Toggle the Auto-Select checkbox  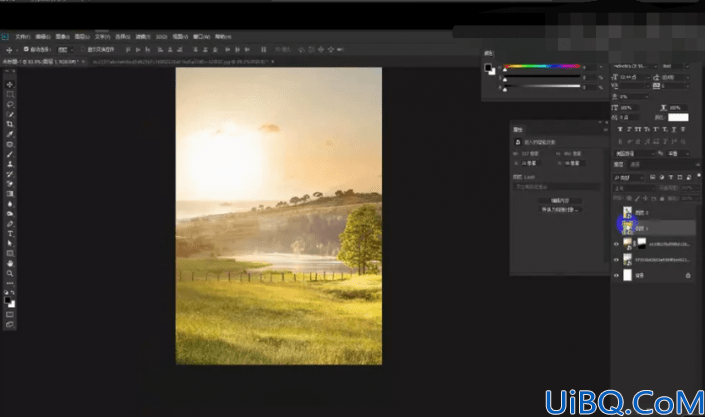coord(26,49)
